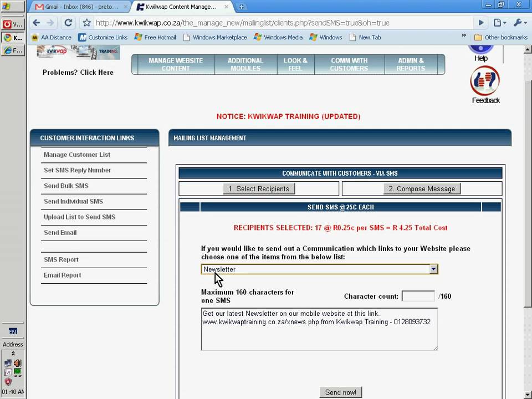Click the Internet Explorer taskbar button
The image size is (532, 399).
coord(13,51)
